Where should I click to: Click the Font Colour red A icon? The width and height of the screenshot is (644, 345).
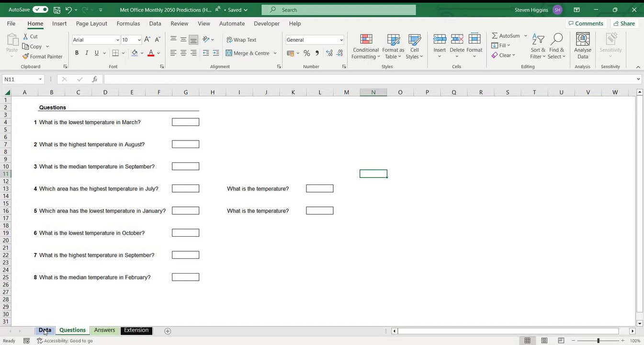[151, 53]
